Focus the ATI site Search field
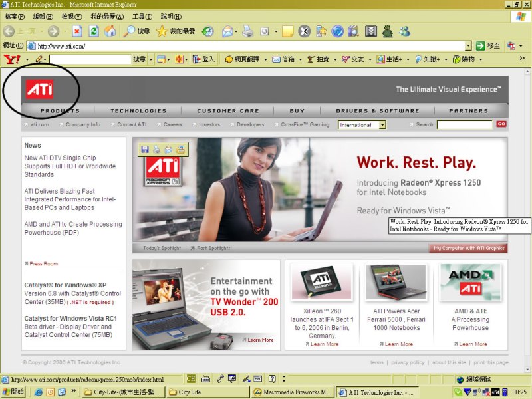This screenshot has width=532, height=399. (464, 125)
